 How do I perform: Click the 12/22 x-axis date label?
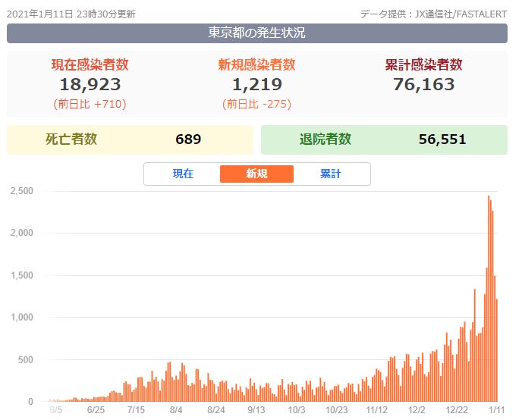click(x=457, y=409)
